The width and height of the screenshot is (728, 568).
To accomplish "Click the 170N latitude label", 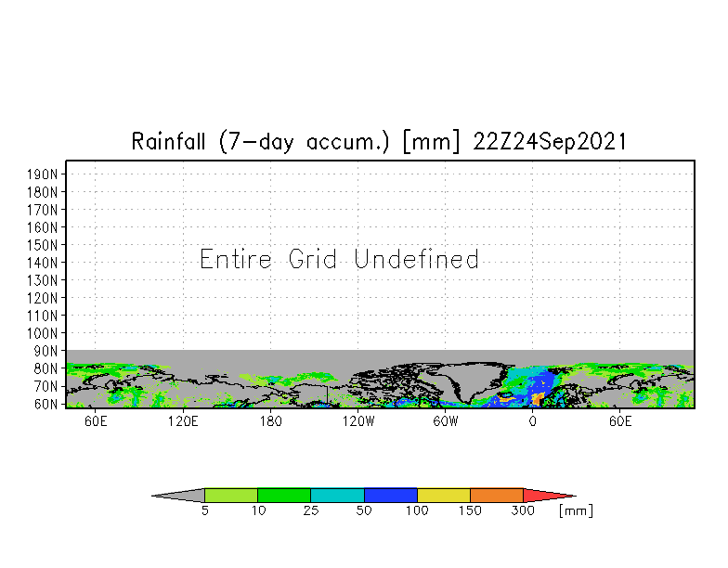I will [43, 210].
